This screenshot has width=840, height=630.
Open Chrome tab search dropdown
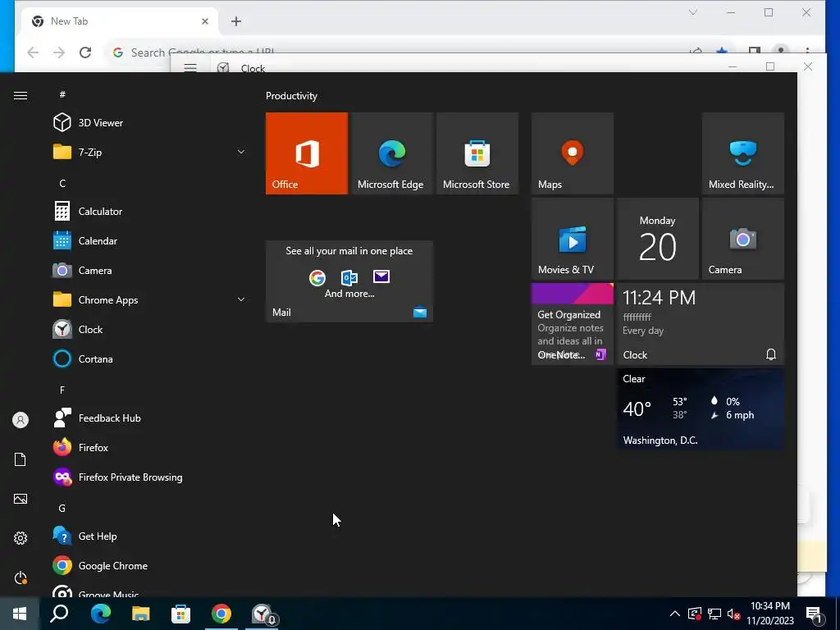pyautogui.click(x=693, y=12)
